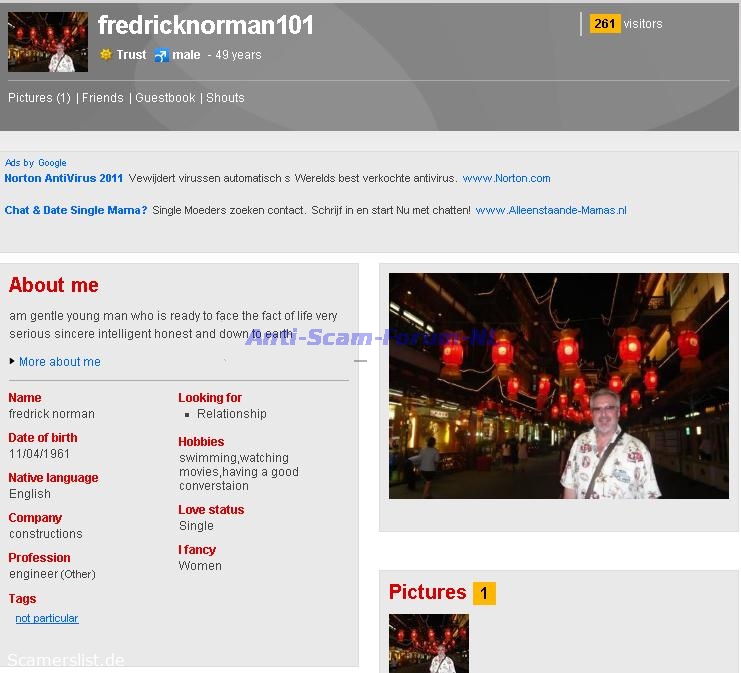
Task: Click the Ads by Google link
Action: tap(36, 163)
